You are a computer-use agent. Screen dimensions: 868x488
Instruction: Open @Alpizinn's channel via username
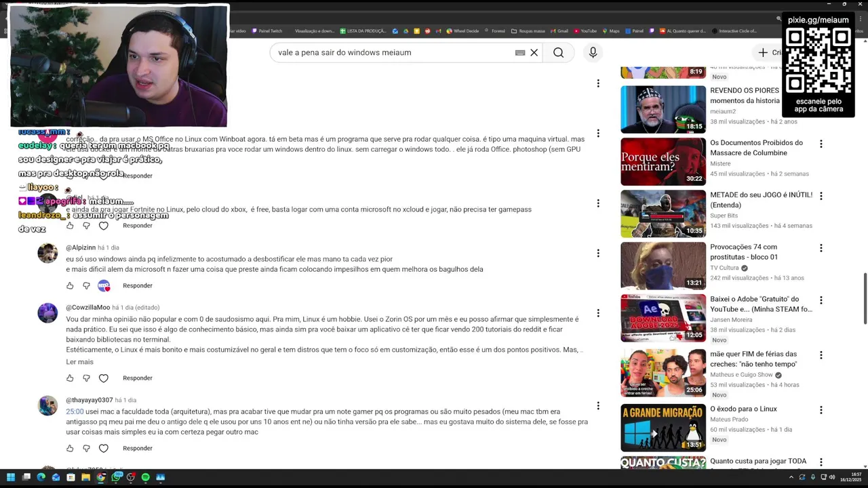pos(81,248)
